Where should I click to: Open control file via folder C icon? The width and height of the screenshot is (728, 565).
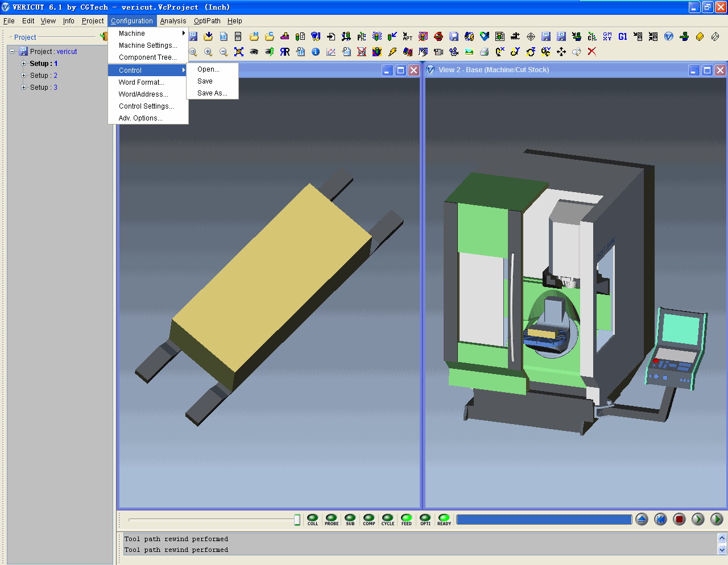click(270, 36)
